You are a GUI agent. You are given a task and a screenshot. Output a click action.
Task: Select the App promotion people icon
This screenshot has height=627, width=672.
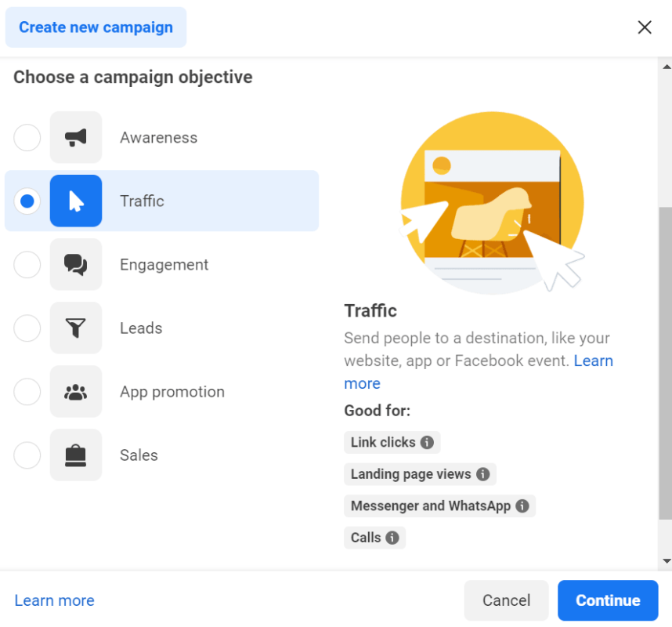pos(75,391)
